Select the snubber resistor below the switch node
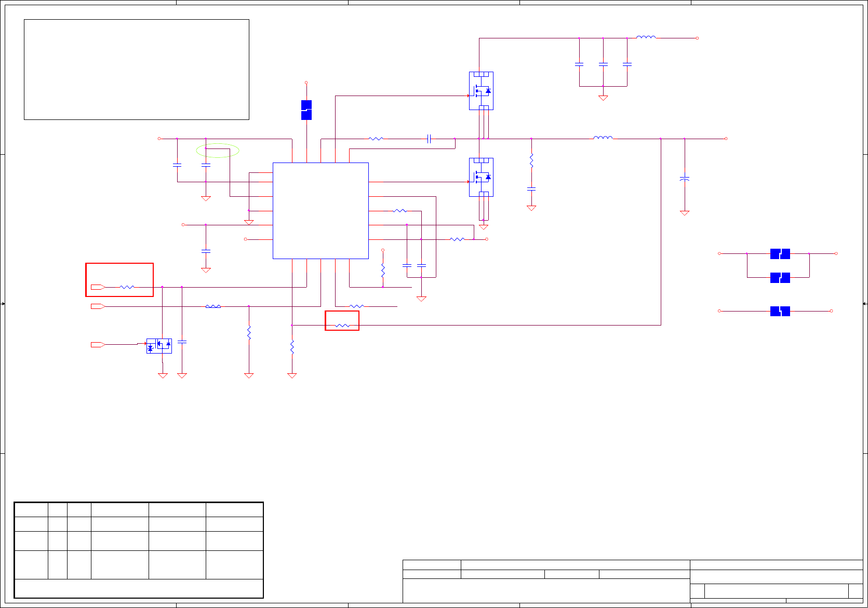868x608 pixels. [x=531, y=160]
